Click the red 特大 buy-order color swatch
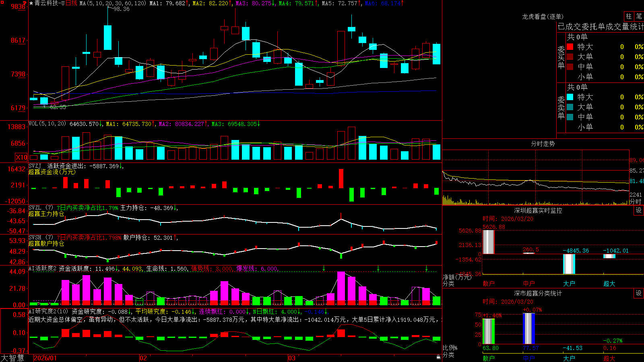The width and height of the screenshot is (644, 362). 570,47
